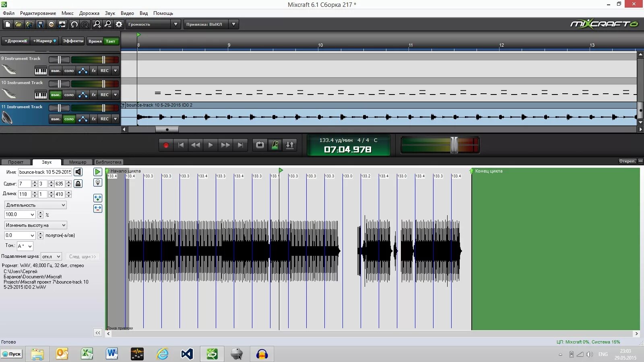
Task: Zoom in with the magnifier plus icon
Action: coord(97,25)
